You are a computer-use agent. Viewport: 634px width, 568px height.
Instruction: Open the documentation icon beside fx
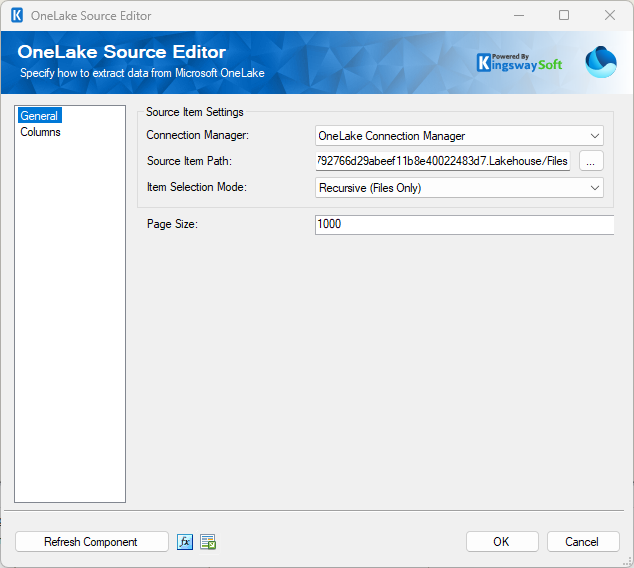click(x=208, y=542)
